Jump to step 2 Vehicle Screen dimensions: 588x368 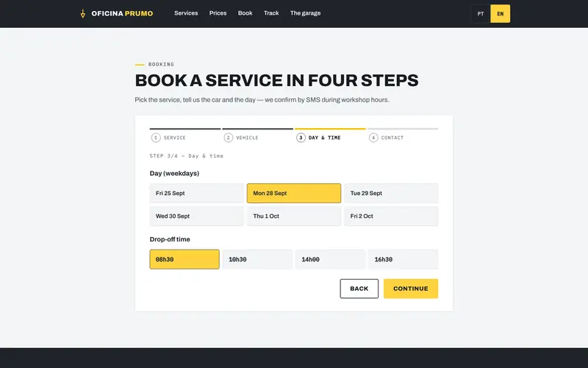pos(258,135)
